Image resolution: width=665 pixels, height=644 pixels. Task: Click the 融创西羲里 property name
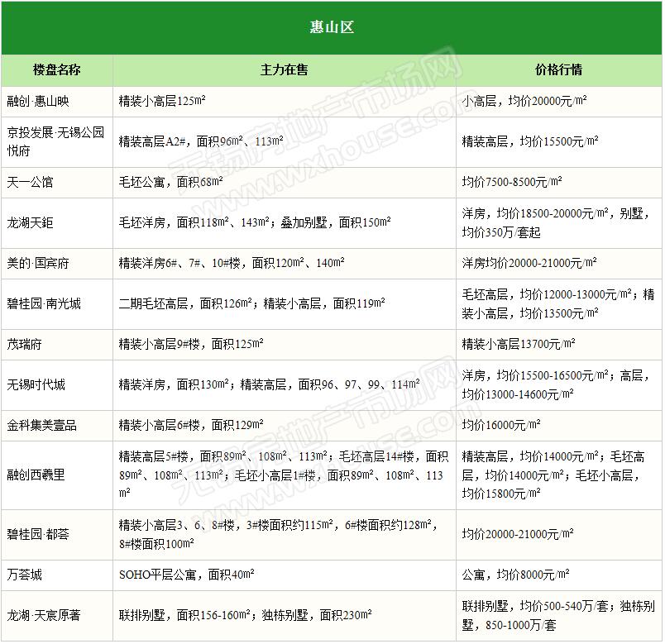pyautogui.click(x=36, y=475)
